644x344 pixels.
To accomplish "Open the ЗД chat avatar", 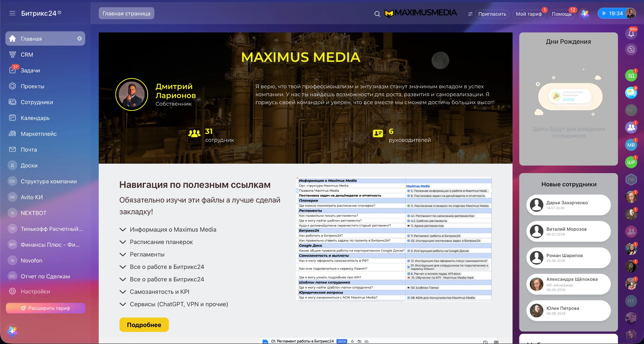I will tap(631, 76).
